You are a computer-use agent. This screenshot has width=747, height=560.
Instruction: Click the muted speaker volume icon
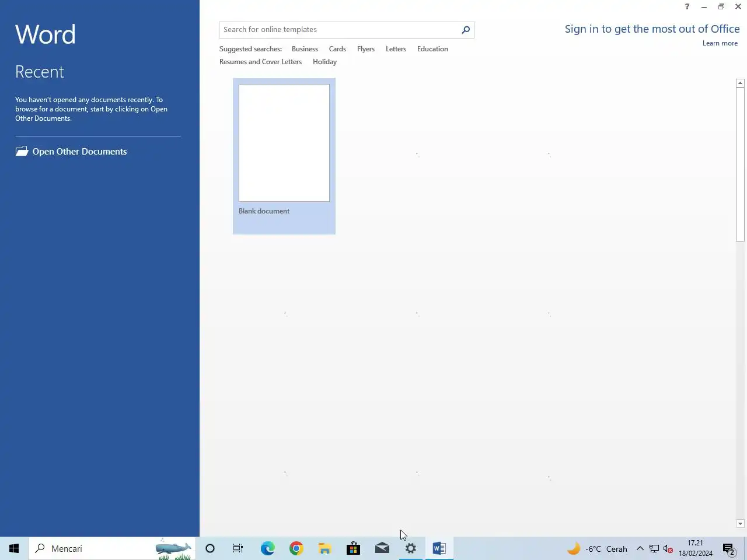coord(668,548)
